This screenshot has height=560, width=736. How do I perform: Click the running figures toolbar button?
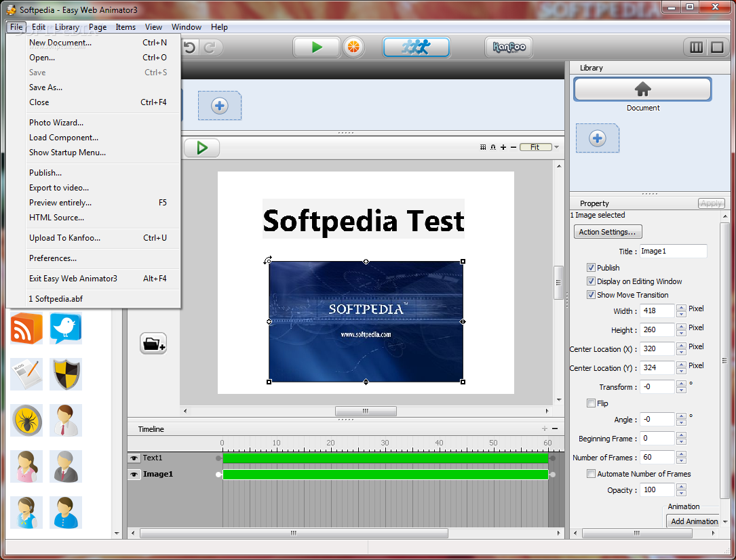pyautogui.click(x=417, y=47)
